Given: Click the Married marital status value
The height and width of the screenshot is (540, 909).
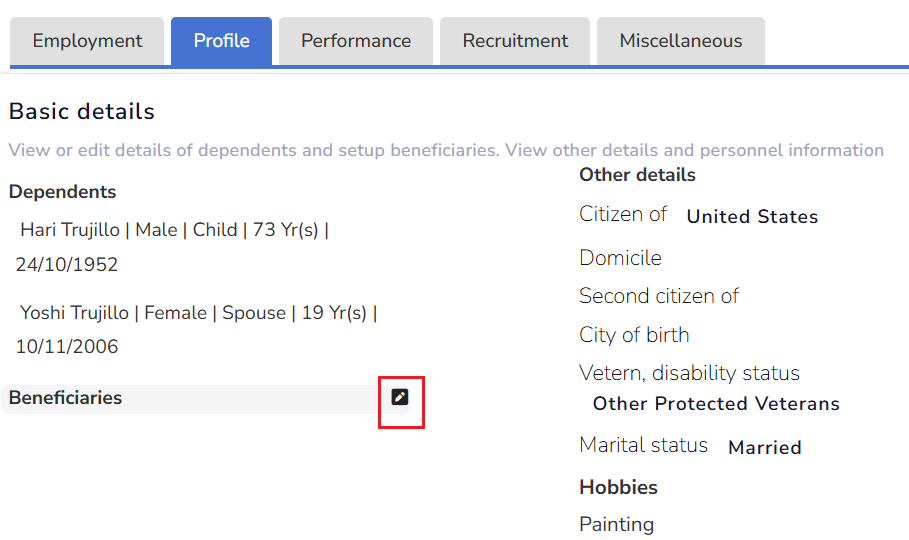Looking at the screenshot, I should [x=765, y=448].
